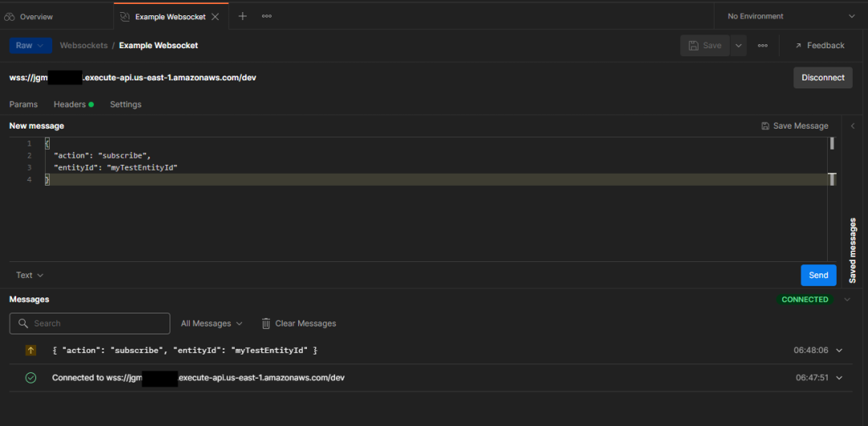Expand the Raw protocol dropdown
Image resolution: width=868 pixels, height=426 pixels.
point(31,46)
